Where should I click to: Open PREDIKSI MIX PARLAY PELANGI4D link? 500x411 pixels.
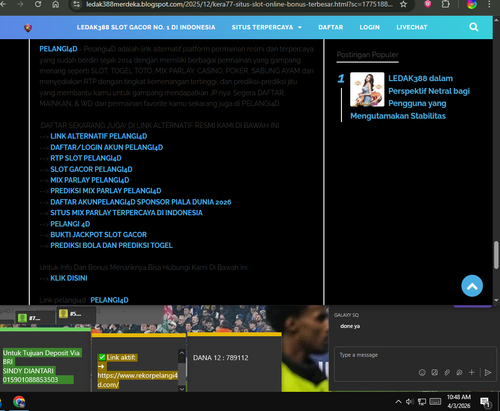tap(106, 191)
